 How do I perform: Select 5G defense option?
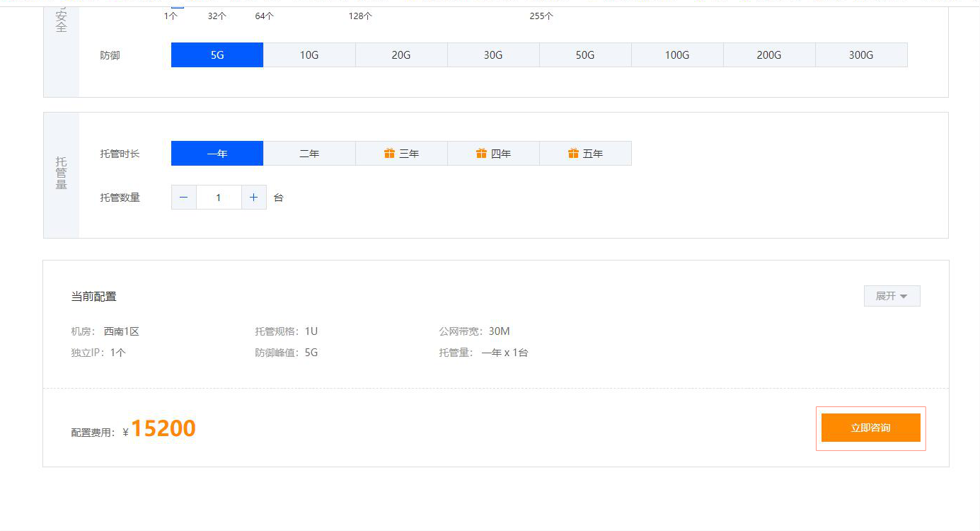click(217, 55)
